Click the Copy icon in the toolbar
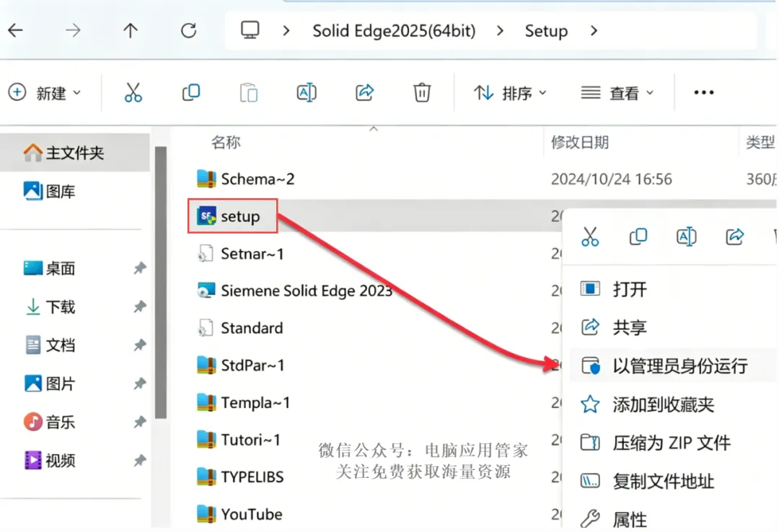This screenshot has width=779, height=532. coord(190,92)
